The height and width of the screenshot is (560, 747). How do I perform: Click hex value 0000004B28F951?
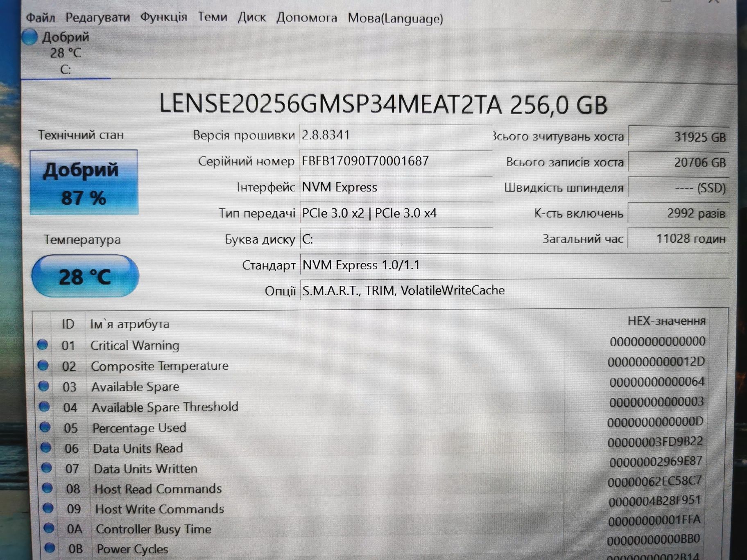tap(654, 501)
